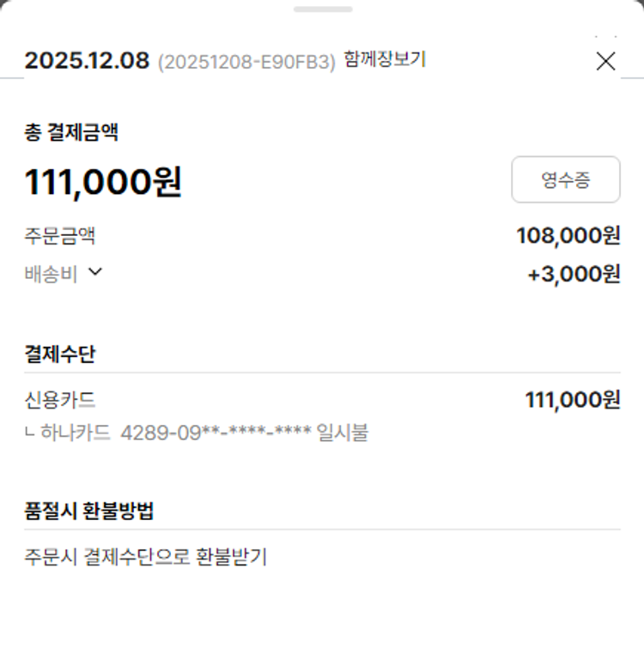Click the +3,000원 delivery fee amount
This screenshot has height=660, width=644.
[574, 274]
